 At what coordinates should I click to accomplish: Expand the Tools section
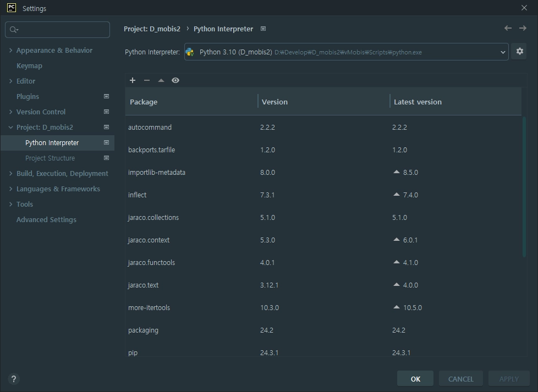tap(10, 205)
